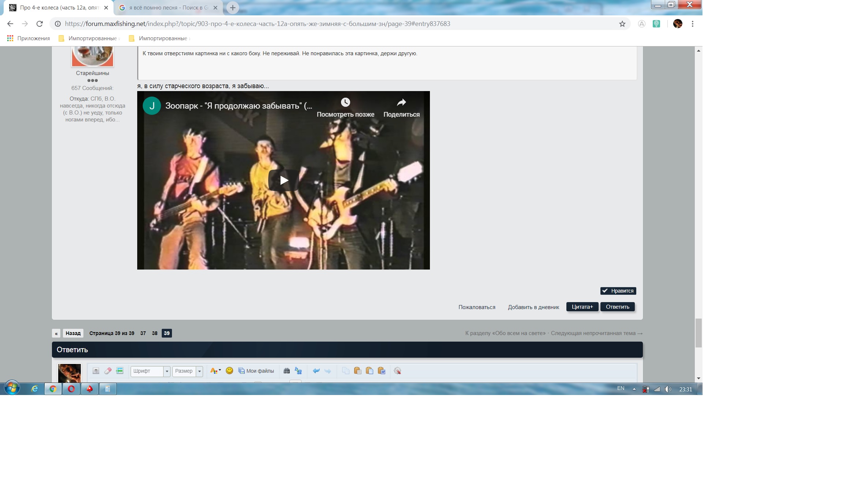
Task: Reload the forum page
Action: coord(40,24)
